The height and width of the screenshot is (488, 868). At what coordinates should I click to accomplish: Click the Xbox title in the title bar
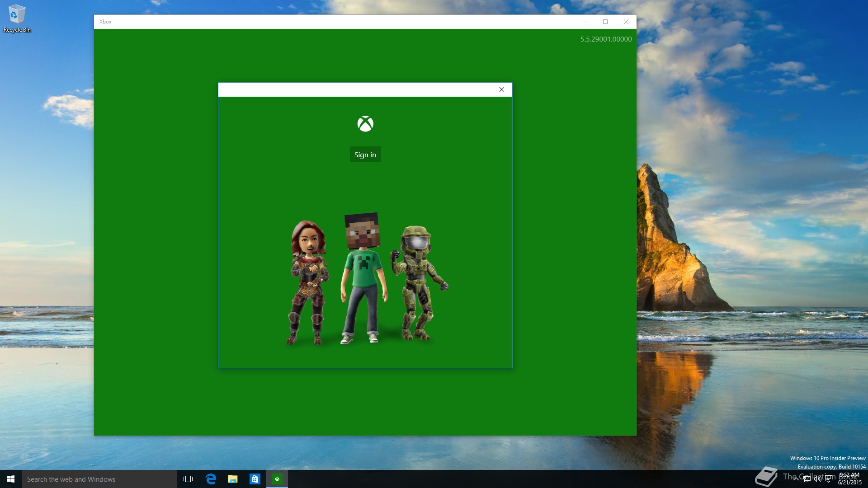point(105,22)
